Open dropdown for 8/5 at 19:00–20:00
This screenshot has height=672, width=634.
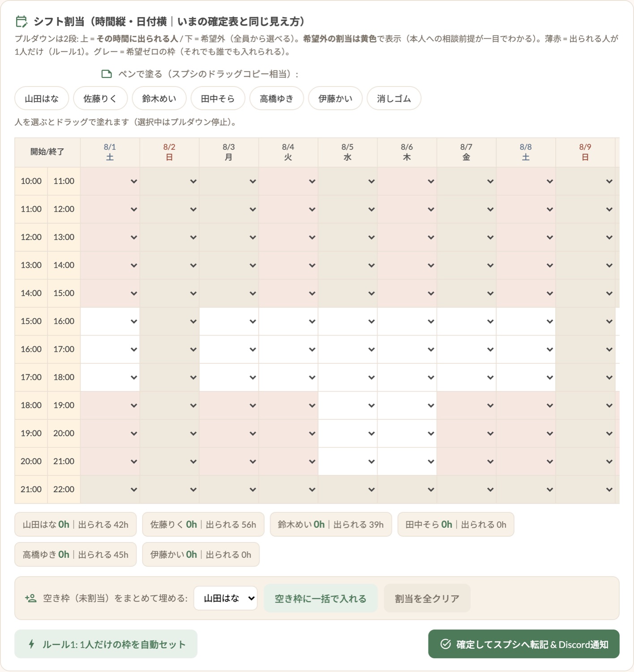(x=348, y=433)
